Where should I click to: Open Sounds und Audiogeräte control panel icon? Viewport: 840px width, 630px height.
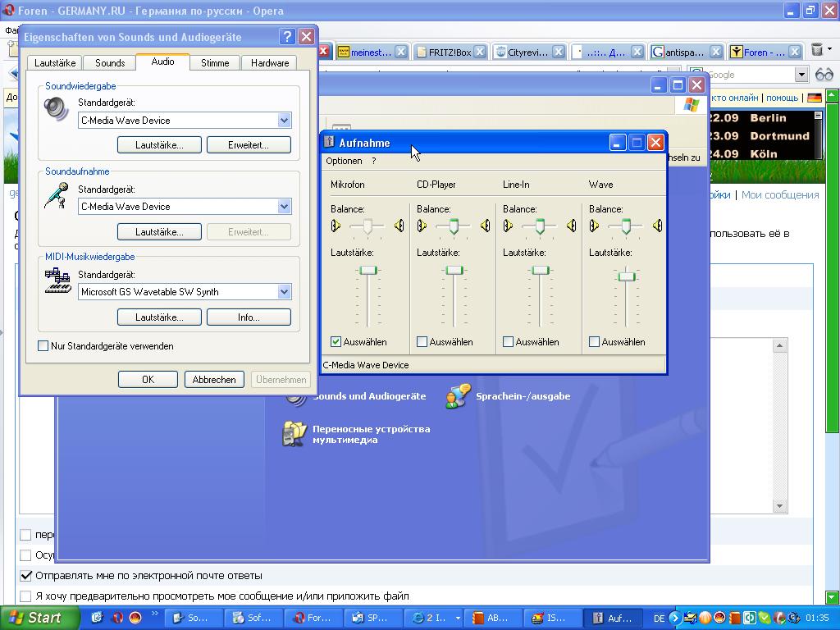pos(296,398)
